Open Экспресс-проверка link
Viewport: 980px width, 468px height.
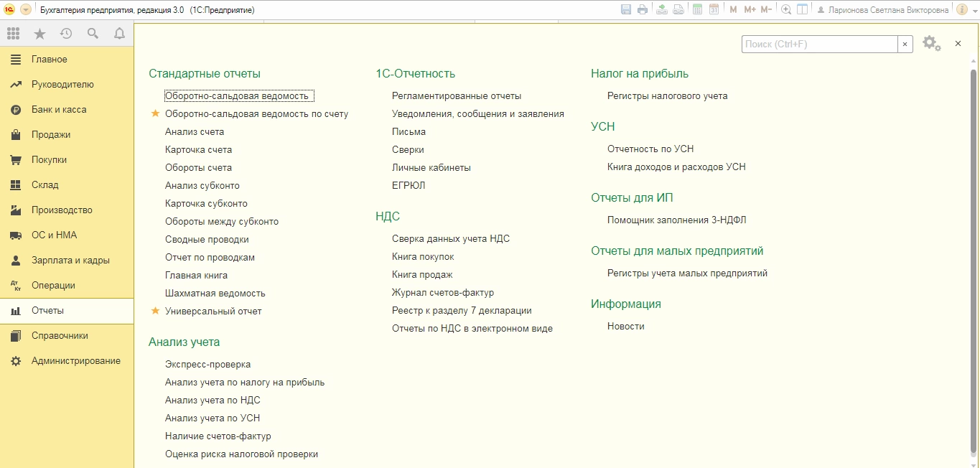[x=207, y=365]
